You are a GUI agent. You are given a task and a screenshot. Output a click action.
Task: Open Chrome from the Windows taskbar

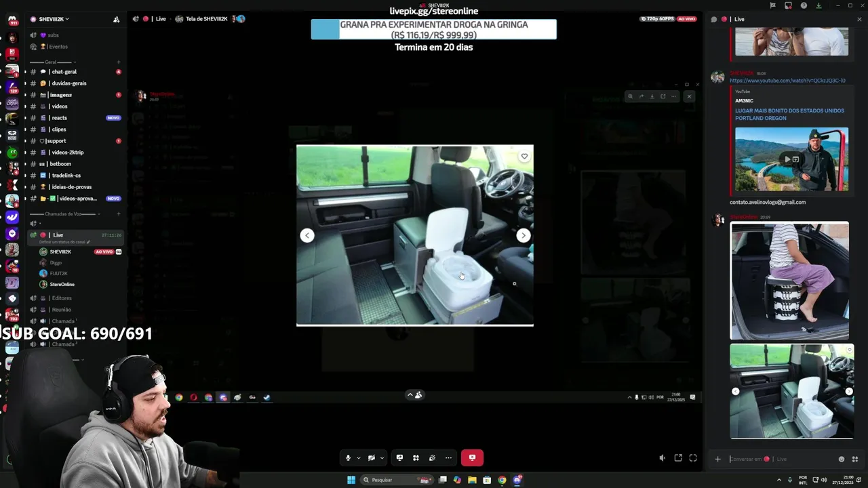(x=502, y=480)
